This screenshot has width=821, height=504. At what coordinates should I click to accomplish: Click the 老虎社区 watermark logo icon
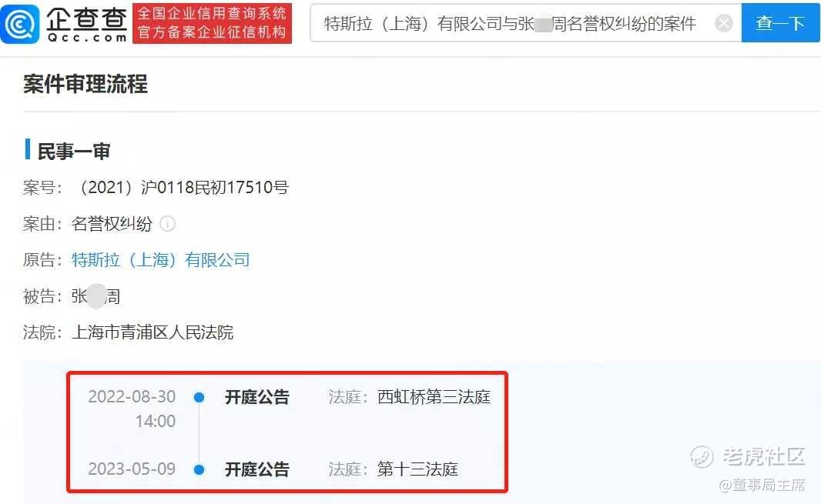click(702, 457)
